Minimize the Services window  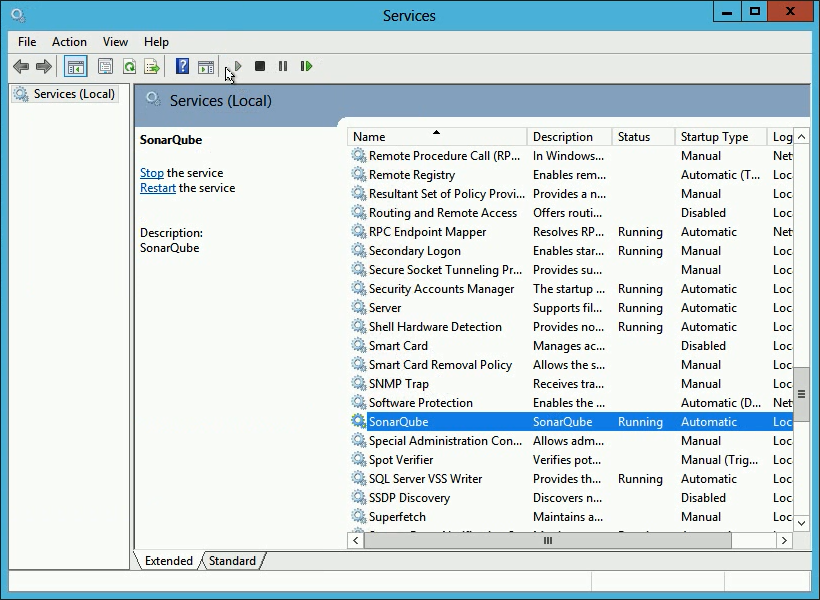coord(727,12)
